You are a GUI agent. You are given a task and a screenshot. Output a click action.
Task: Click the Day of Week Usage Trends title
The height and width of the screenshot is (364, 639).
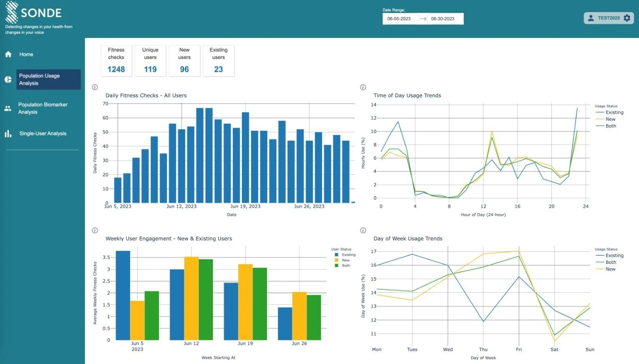click(408, 238)
